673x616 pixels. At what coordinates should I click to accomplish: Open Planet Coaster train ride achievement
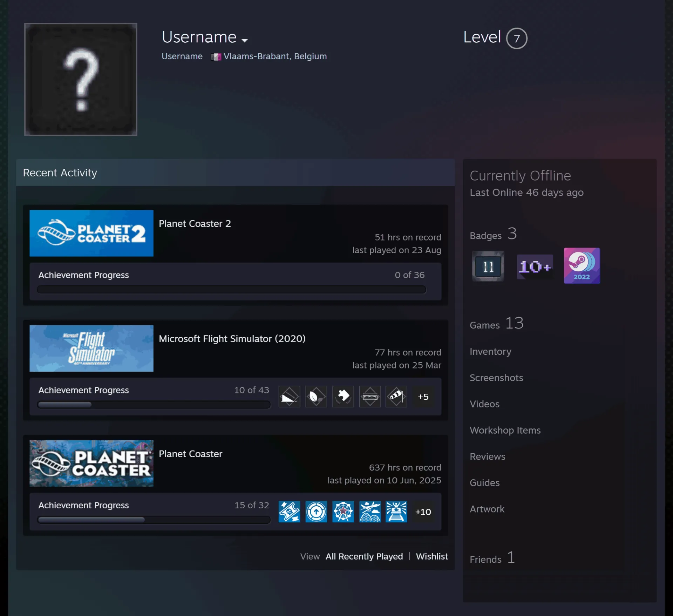point(396,512)
